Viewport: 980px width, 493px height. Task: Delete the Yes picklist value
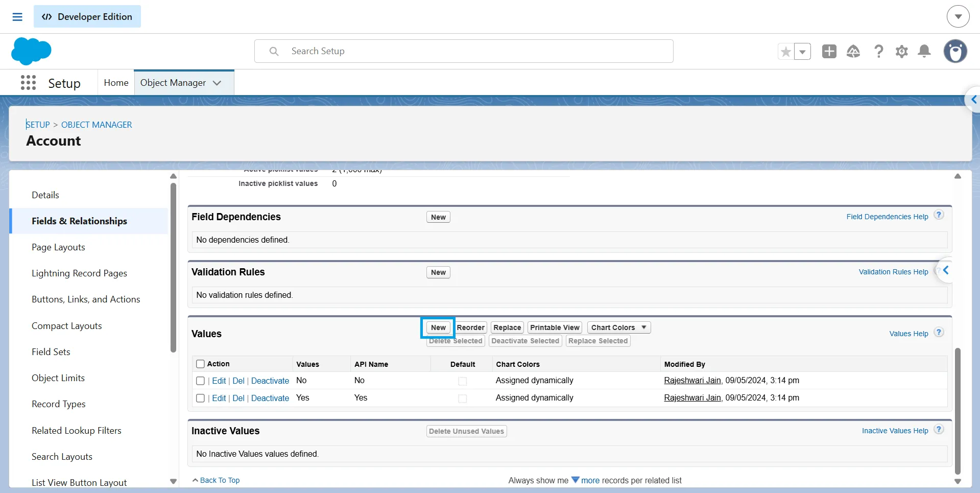tap(238, 398)
